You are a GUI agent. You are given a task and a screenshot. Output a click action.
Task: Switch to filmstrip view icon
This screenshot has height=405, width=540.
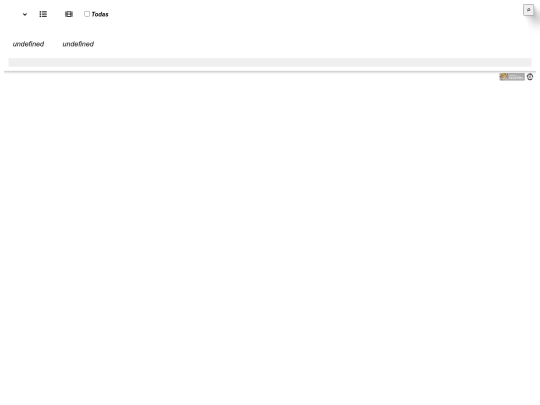[x=69, y=14]
